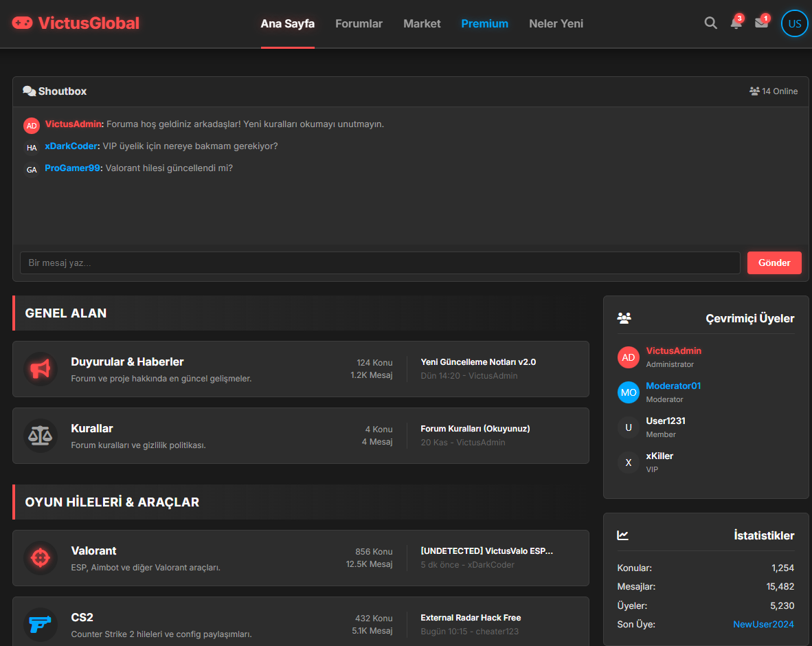Viewport: 812px width, 646px height.
Task: Click the Üyeler '5,230' value
Action: (x=782, y=605)
